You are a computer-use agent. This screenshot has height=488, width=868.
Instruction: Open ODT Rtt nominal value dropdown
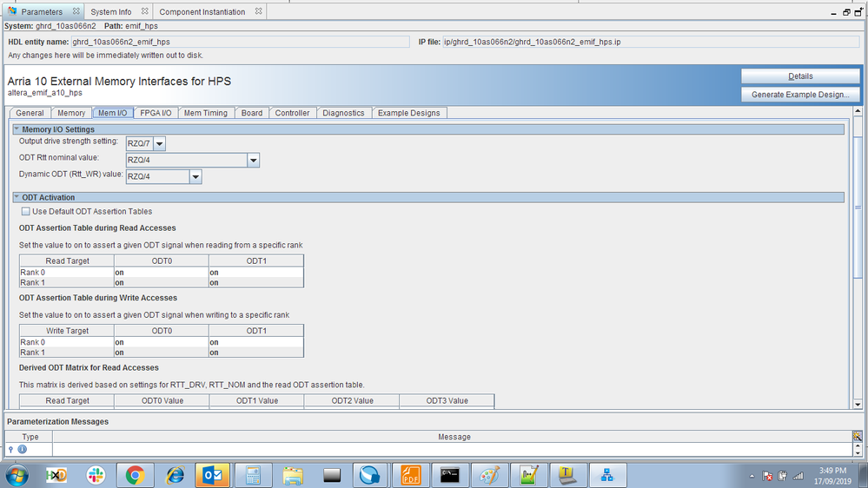[x=253, y=161]
